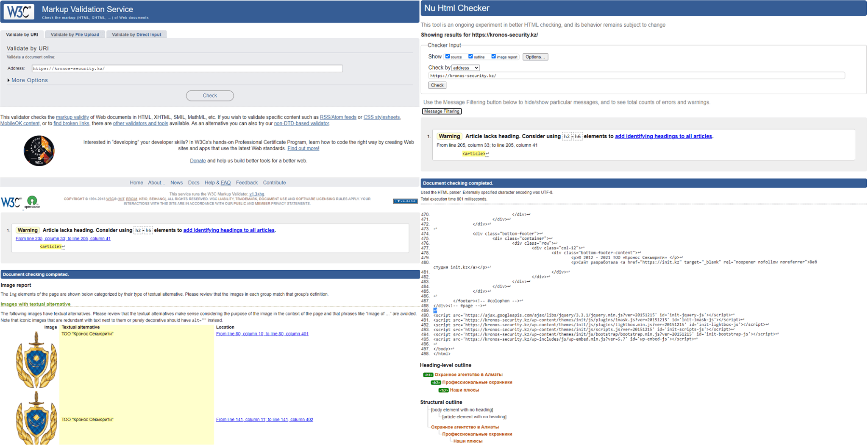Click the Message Filtering button
868x445 pixels.
tap(442, 111)
